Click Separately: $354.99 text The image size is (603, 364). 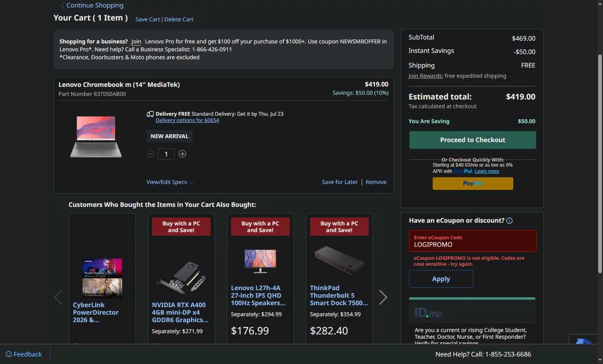coord(335,314)
